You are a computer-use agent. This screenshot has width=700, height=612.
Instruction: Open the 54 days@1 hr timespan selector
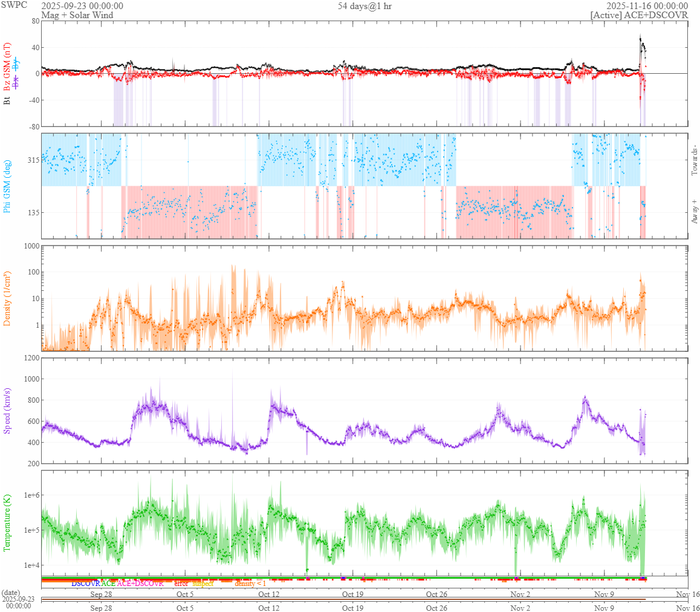coord(365,6)
